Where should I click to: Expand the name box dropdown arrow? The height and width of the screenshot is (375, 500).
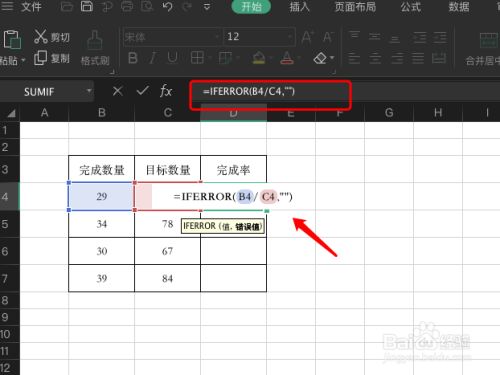coord(89,91)
